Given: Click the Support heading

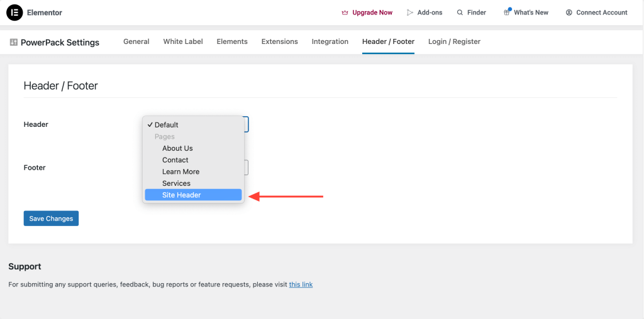Looking at the screenshot, I should click(25, 266).
